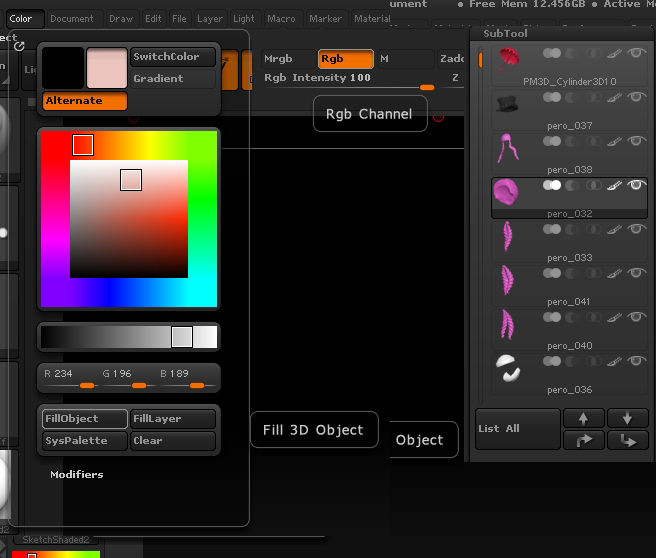Click the Rgb Intensity slider
656x558 pixels.
(x=349, y=82)
